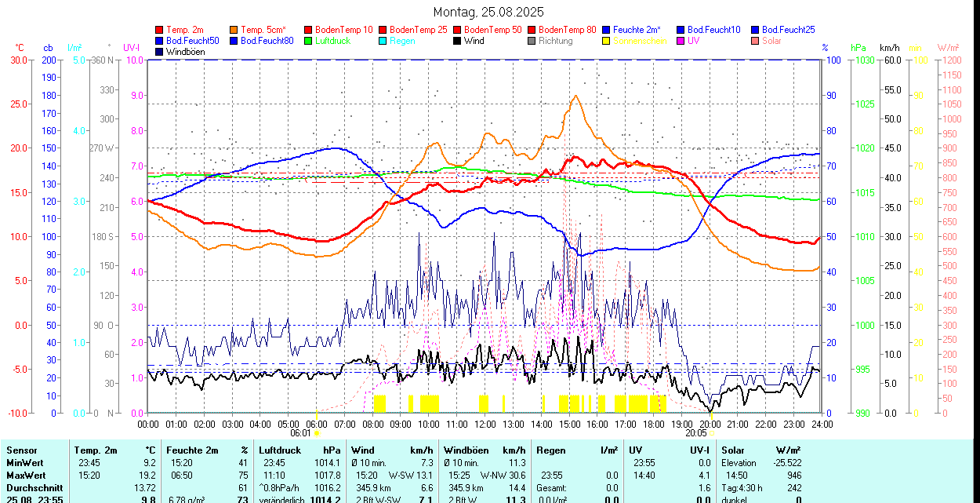Select the Windböen legend swatch
The image size is (980, 503).
click(x=159, y=52)
